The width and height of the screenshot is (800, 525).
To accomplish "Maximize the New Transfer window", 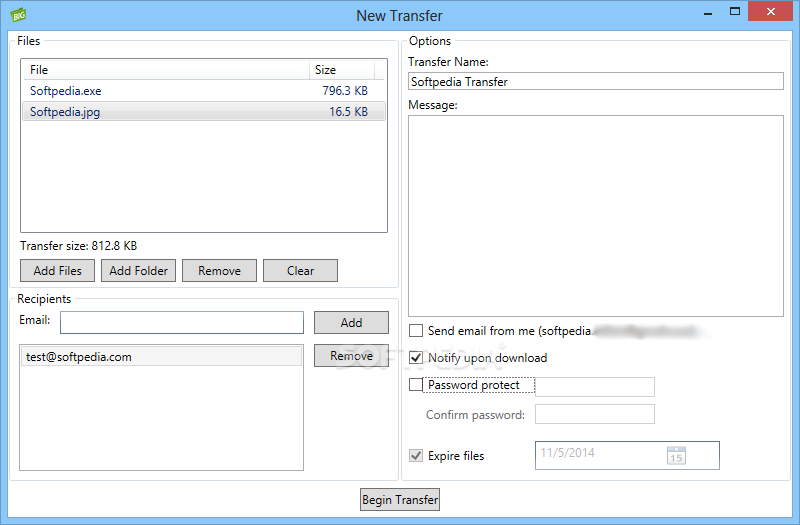I will pyautogui.click(x=735, y=12).
